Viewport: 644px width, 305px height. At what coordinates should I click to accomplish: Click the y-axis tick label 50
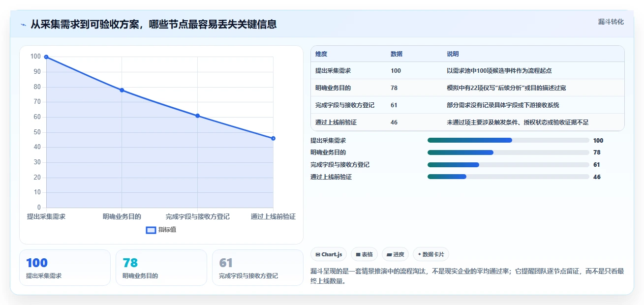point(37,132)
